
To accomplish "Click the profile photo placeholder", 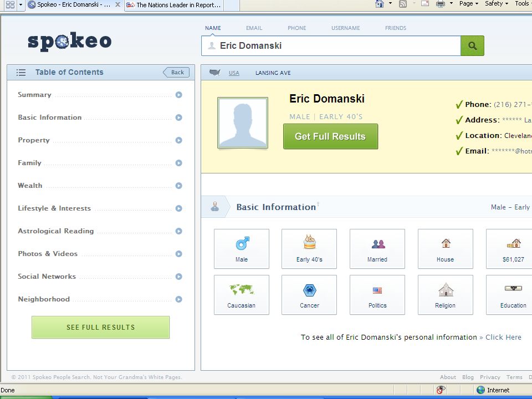I will point(243,123).
